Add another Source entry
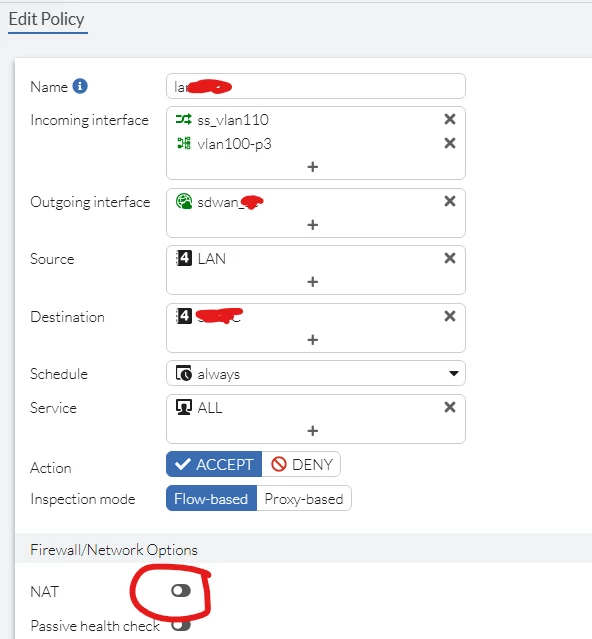 pyautogui.click(x=313, y=282)
